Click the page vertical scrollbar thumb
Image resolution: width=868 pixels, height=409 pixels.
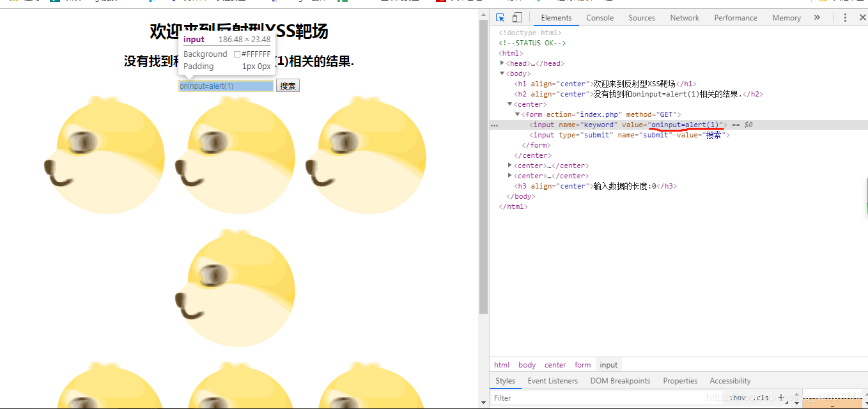(484, 166)
